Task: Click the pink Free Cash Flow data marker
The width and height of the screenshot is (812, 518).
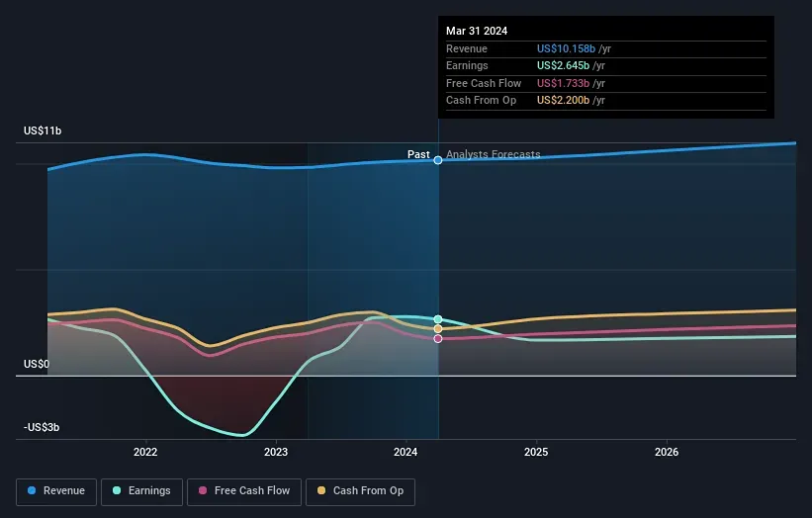Action: 438,339
